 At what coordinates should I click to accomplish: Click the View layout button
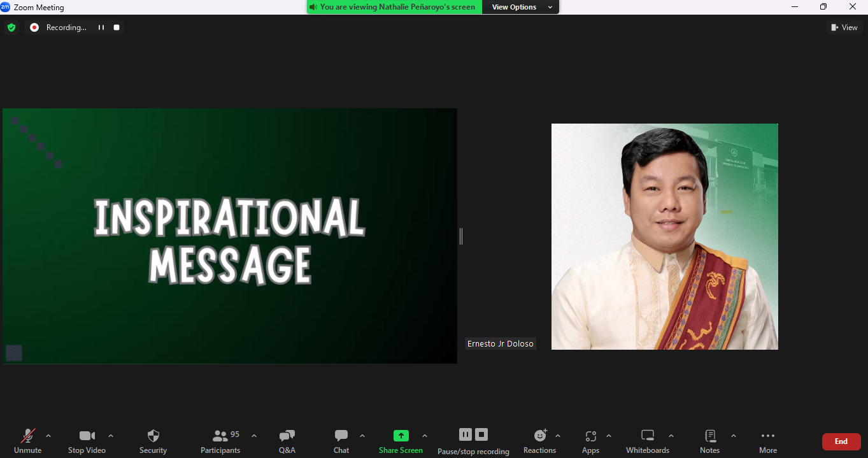[844, 27]
